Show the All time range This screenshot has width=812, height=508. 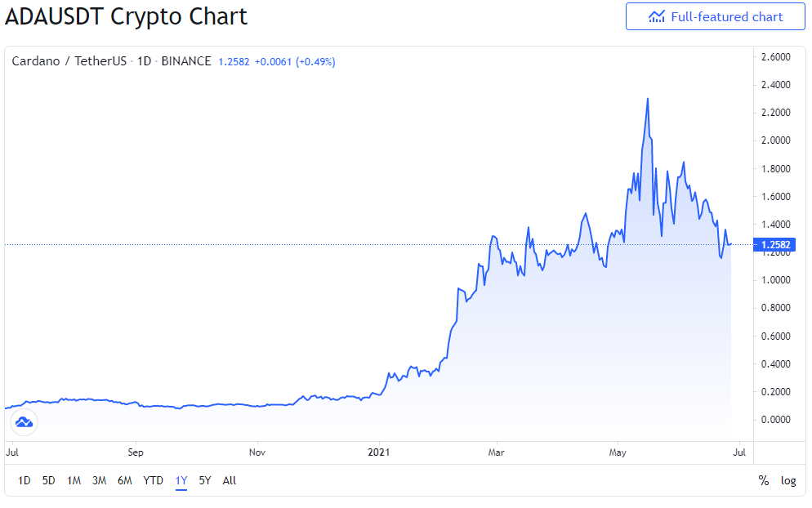pyautogui.click(x=230, y=480)
